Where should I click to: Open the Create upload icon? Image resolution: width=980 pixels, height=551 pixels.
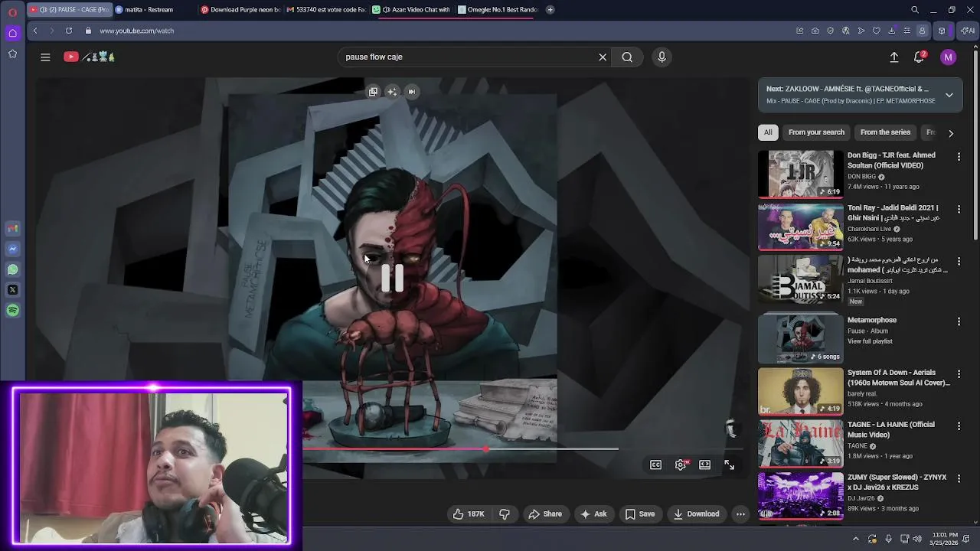coord(893,57)
